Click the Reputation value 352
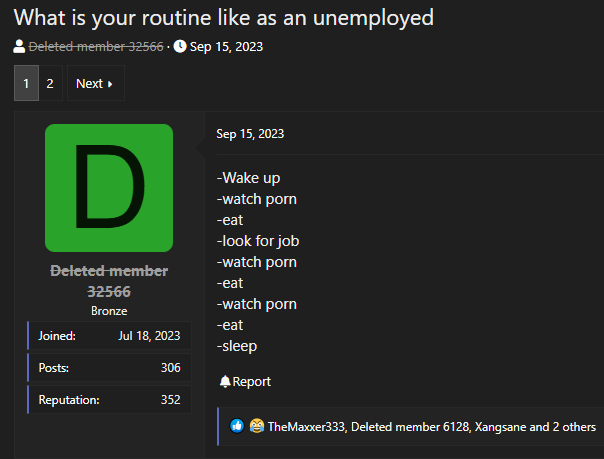604x459 pixels. pos(170,400)
